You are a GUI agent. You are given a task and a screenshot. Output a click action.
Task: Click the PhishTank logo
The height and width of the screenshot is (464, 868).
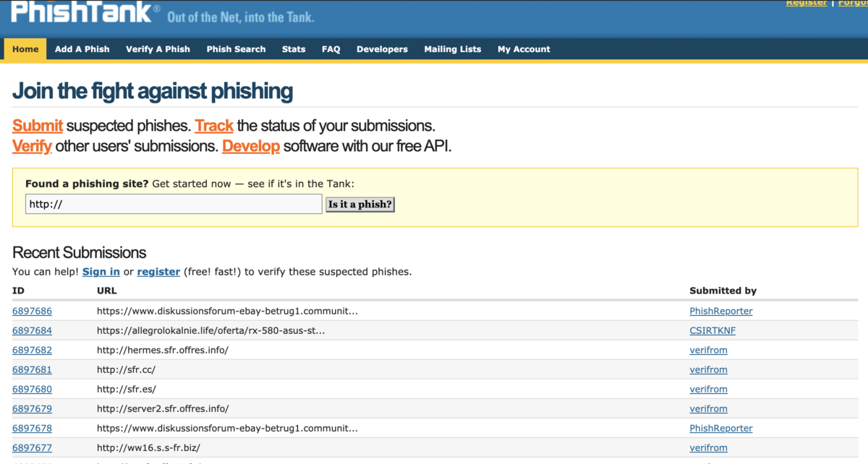[x=85, y=12]
